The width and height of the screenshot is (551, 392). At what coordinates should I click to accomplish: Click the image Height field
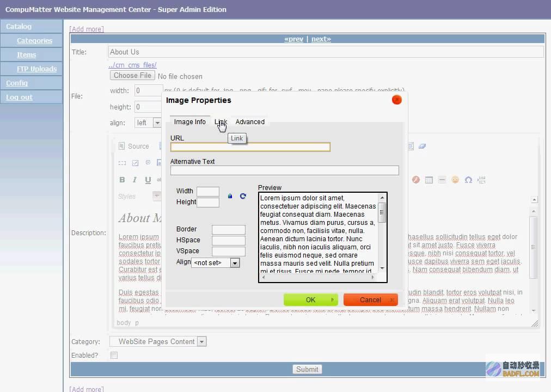click(208, 203)
